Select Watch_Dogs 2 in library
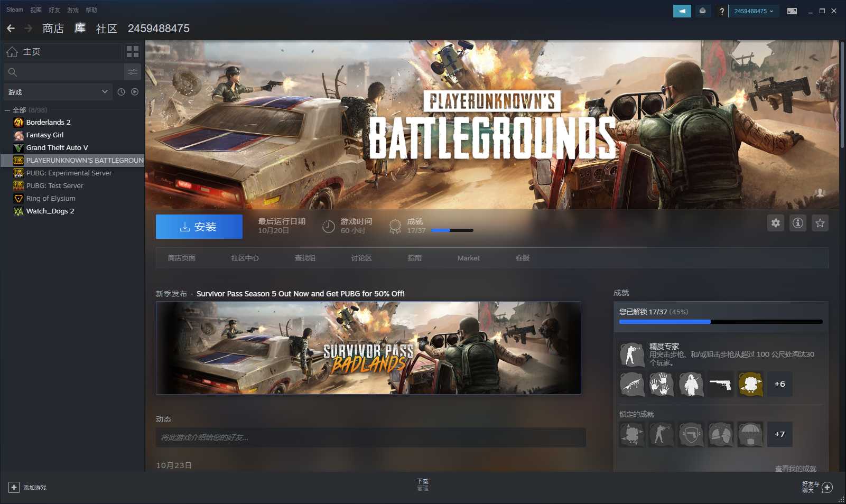The image size is (846, 504). [72, 211]
